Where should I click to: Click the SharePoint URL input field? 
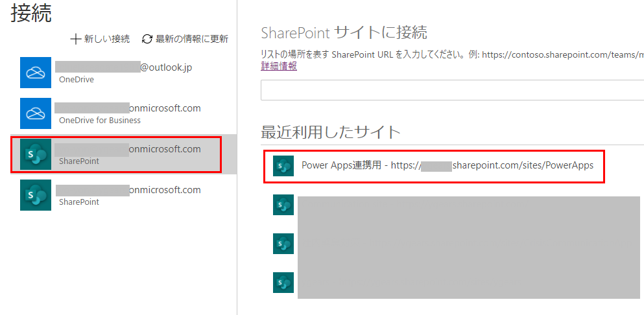[x=452, y=90]
